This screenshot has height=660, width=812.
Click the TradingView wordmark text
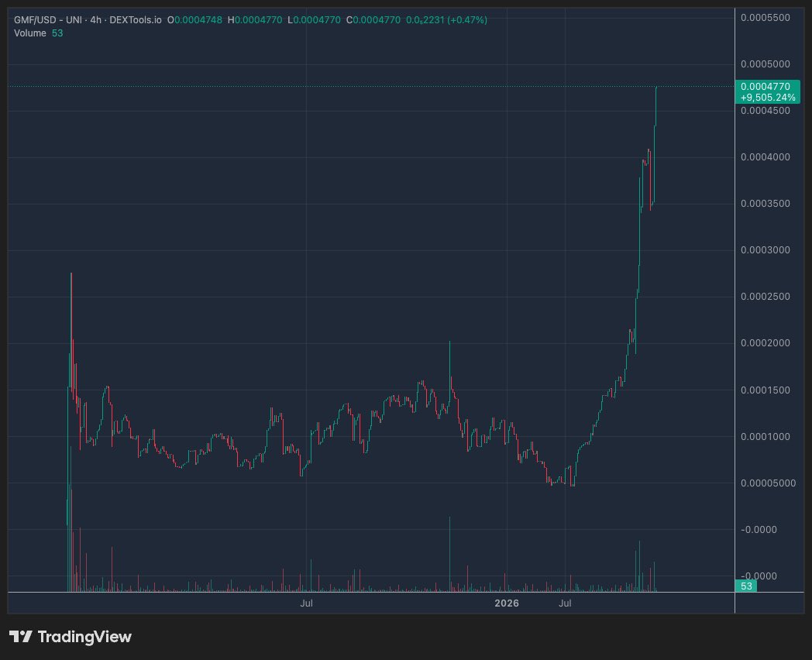pyautogui.click(x=84, y=637)
